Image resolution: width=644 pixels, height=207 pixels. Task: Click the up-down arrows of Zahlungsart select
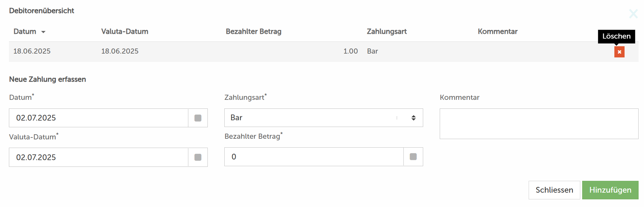coord(413,118)
